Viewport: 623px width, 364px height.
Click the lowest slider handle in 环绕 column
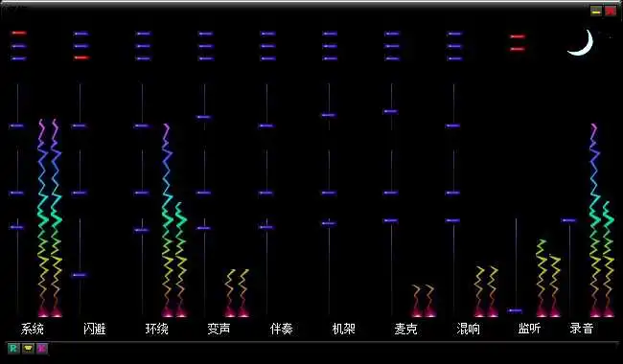[x=142, y=230]
